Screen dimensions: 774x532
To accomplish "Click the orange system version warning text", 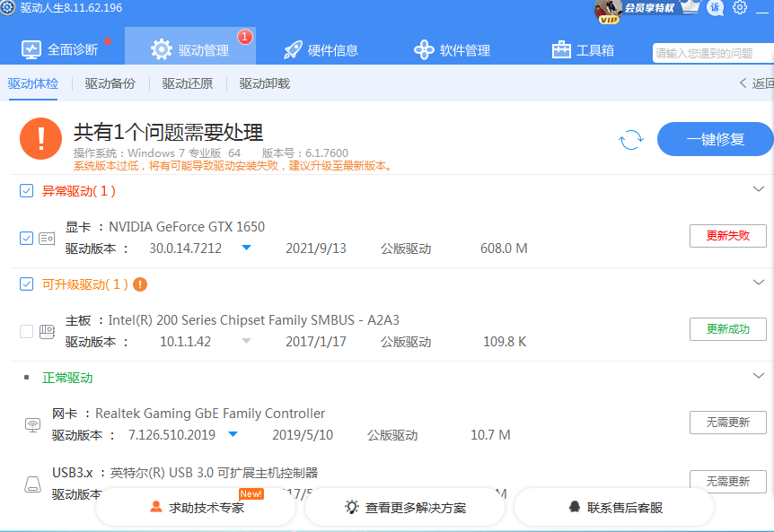I will pos(234,166).
